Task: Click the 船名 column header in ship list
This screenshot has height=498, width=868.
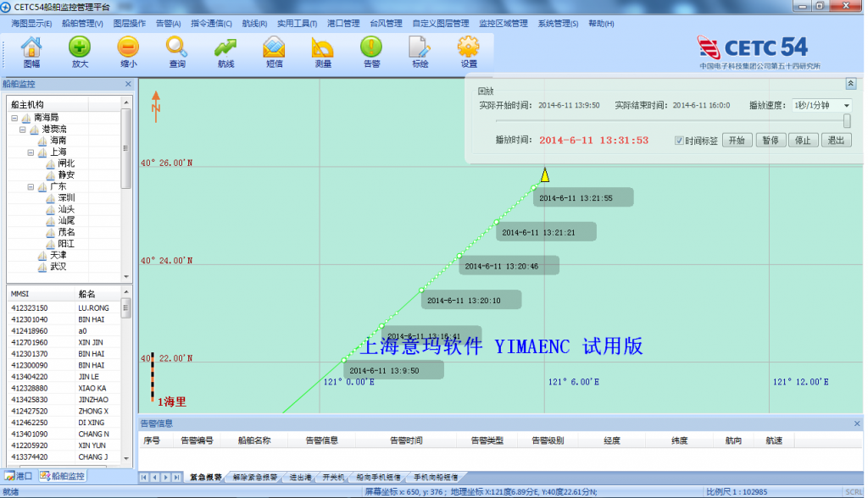Action: [97, 294]
